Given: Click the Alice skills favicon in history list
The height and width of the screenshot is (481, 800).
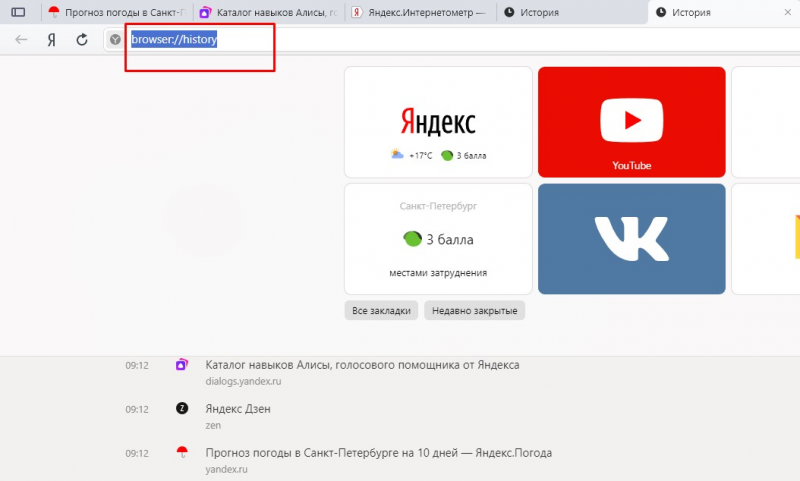Looking at the screenshot, I should pyautogui.click(x=182, y=365).
